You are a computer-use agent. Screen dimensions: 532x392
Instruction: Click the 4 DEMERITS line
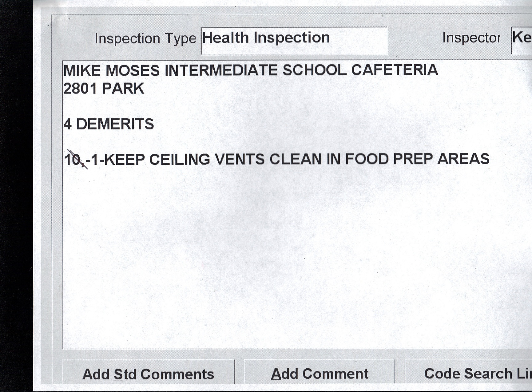109,124
